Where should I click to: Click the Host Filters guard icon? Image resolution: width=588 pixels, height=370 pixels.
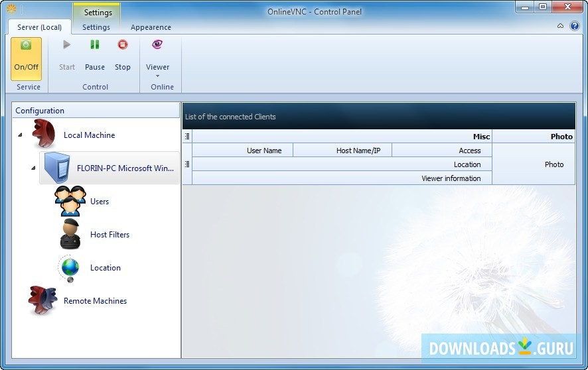[x=70, y=234]
